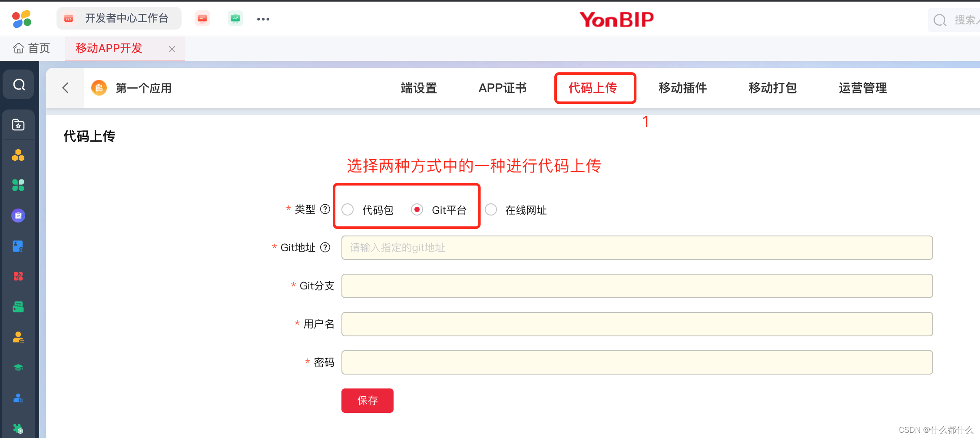
Task: Click the orange 第一个应用 app icon
Action: 99,88
